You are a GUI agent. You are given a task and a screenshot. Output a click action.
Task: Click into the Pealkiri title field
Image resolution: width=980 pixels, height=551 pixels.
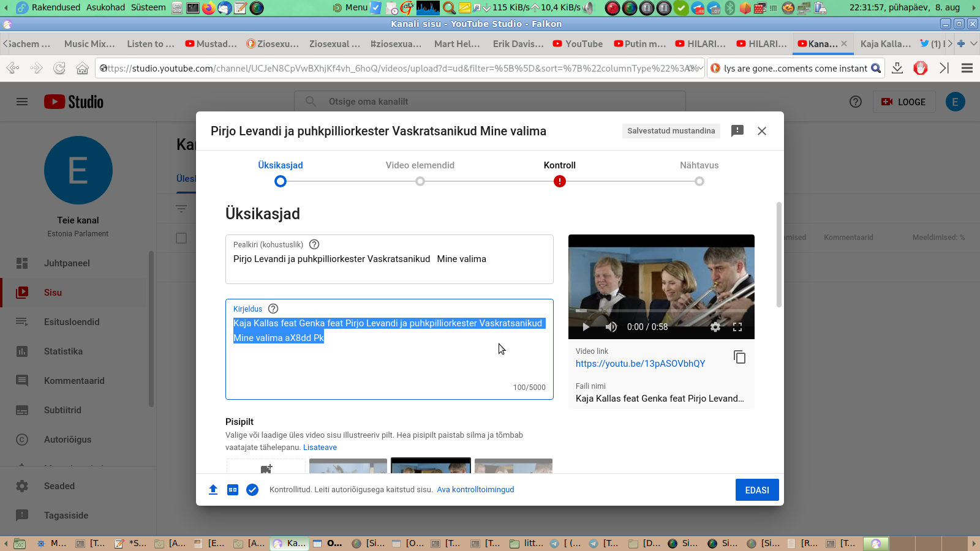click(390, 259)
